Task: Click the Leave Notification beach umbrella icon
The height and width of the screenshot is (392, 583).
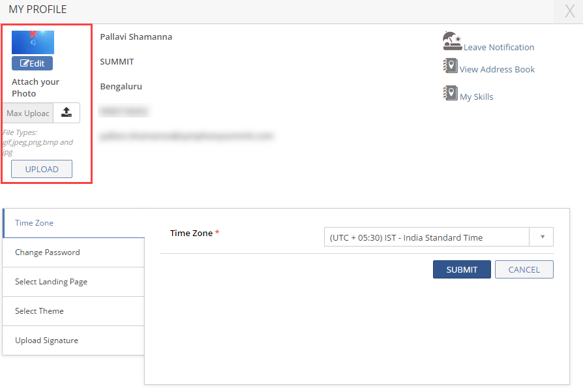Action: tap(451, 41)
